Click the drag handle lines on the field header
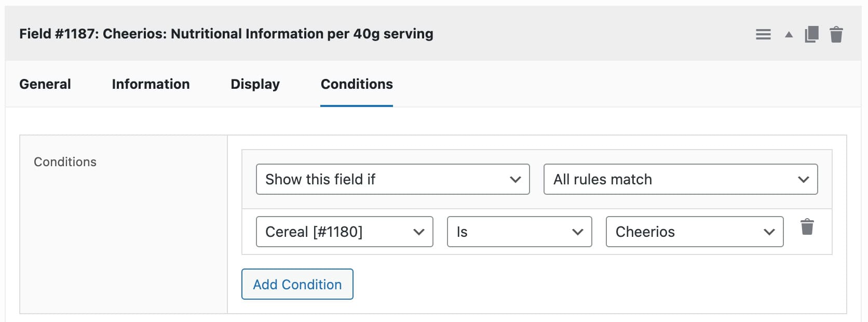The image size is (868, 322). [763, 34]
